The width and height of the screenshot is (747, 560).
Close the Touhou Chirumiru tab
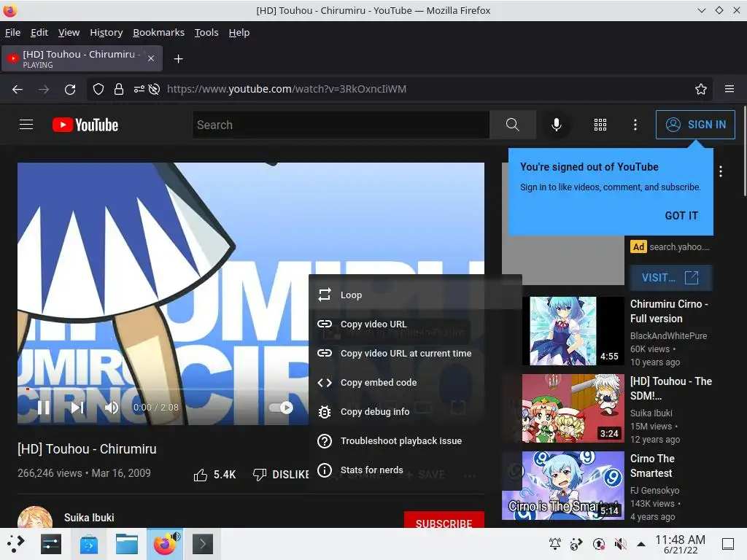(150, 58)
